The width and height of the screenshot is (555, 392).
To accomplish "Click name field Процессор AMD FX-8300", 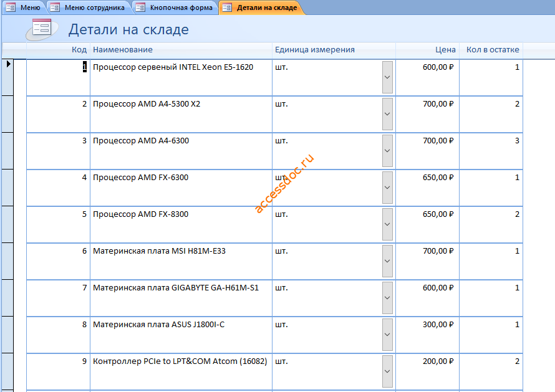I will [x=181, y=224].
